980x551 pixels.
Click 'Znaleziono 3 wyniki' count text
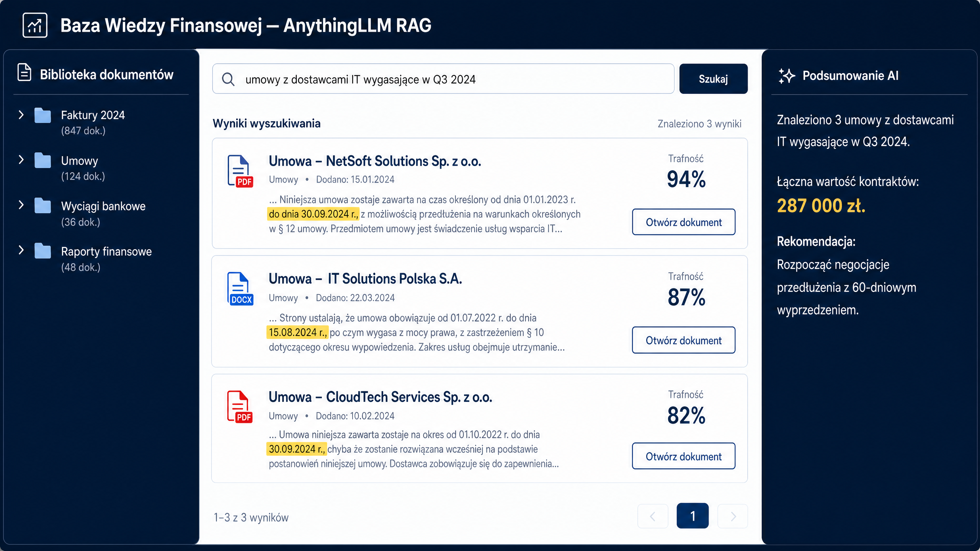point(699,124)
